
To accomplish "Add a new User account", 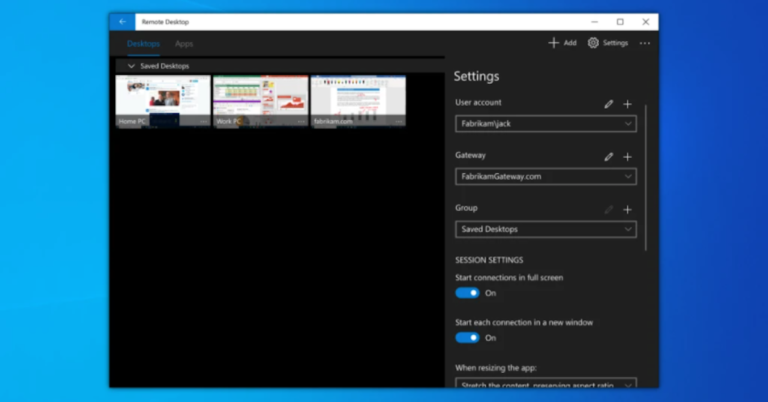I will click(628, 103).
